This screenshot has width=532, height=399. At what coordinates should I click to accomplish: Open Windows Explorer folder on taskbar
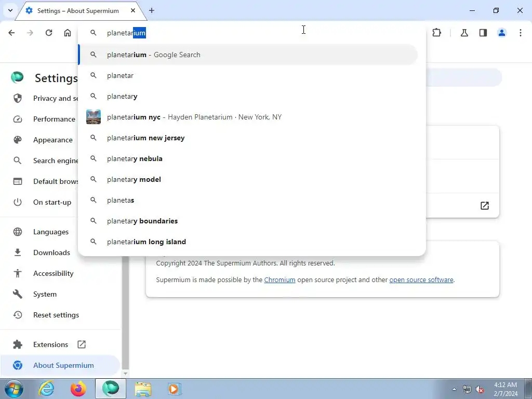143,389
